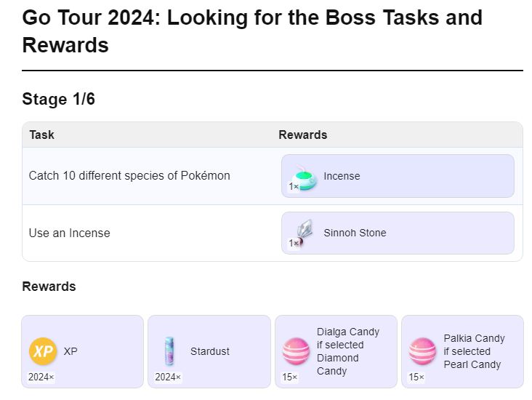The image size is (532, 400).
Task: Click the bold Rewards section heading
Action: click(x=49, y=286)
